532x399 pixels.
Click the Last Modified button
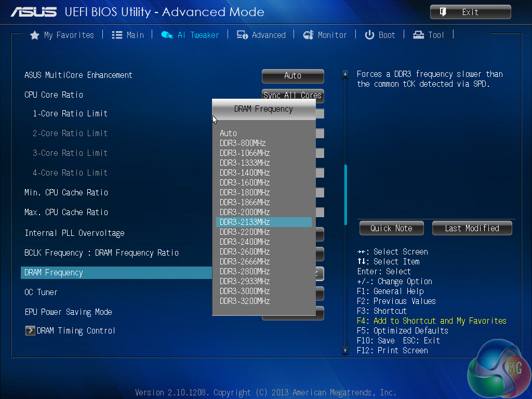click(472, 229)
